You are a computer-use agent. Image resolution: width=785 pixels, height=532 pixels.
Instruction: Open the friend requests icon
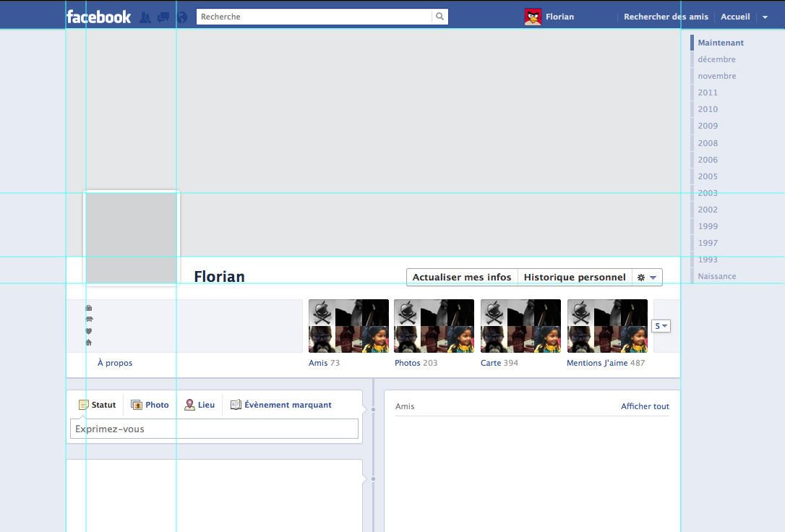pyautogui.click(x=145, y=16)
